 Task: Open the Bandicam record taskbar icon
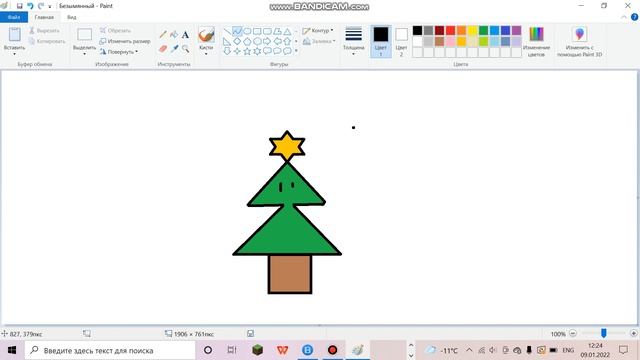tap(333, 350)
